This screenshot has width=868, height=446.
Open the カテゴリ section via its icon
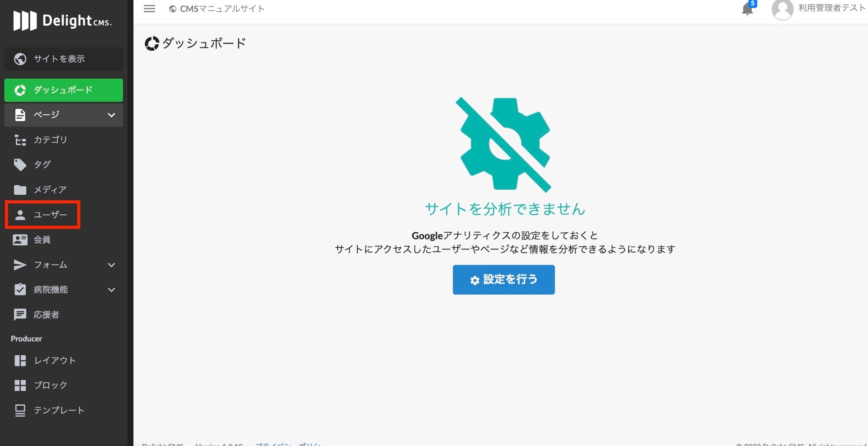[20, 140]
